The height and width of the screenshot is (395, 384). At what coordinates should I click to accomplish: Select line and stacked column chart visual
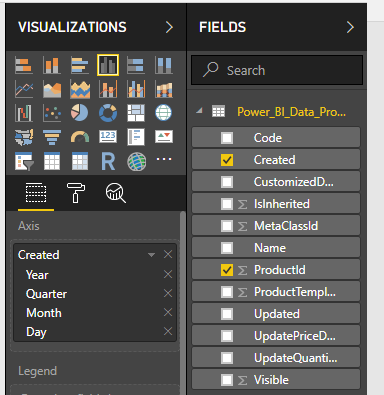(x=108, y=89)
